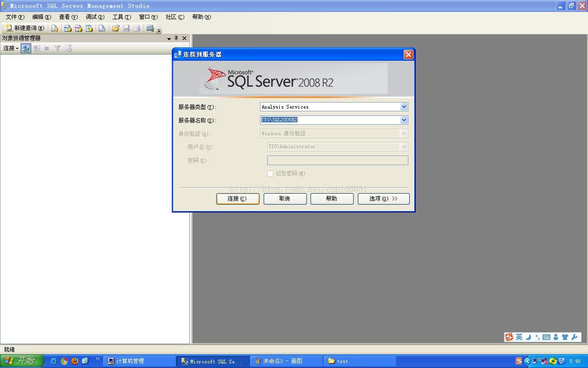
Task: Click the 新建查询 (New Query) toolbar button
Action: (x=25, y=28)
